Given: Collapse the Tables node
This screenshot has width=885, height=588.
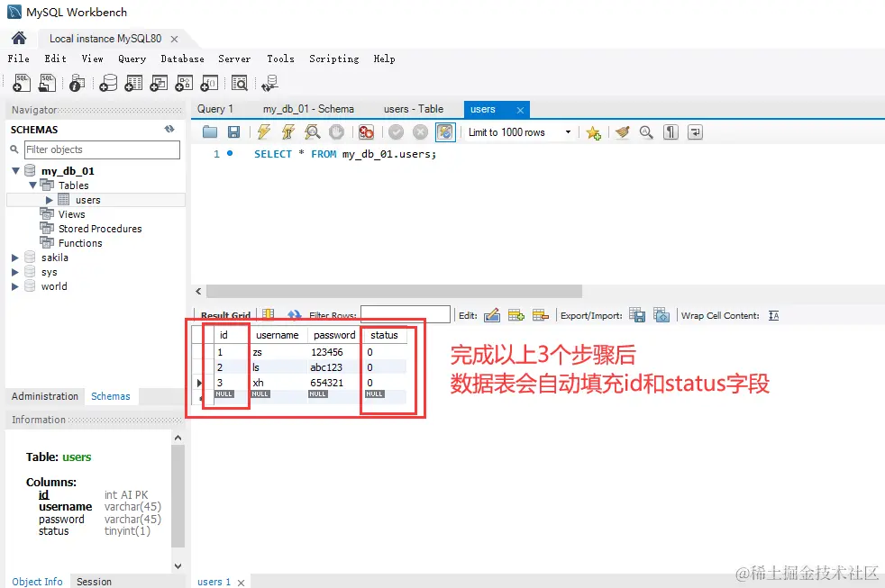Looking at the screenshot, I should tap(32, 185).
